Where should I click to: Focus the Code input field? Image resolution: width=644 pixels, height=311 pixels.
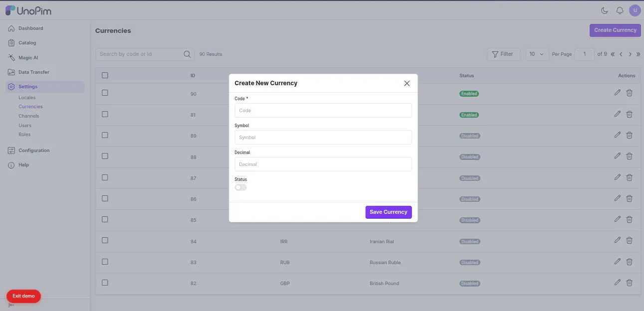pos(323,110)
